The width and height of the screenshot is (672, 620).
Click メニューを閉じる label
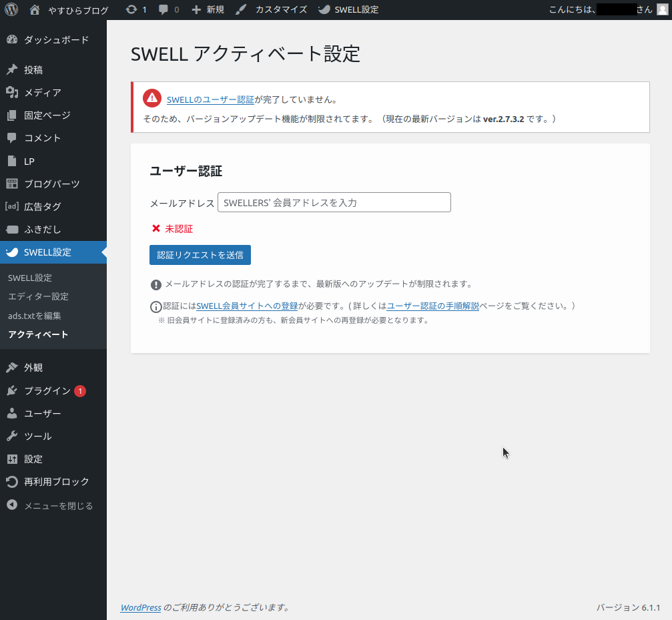59,506
